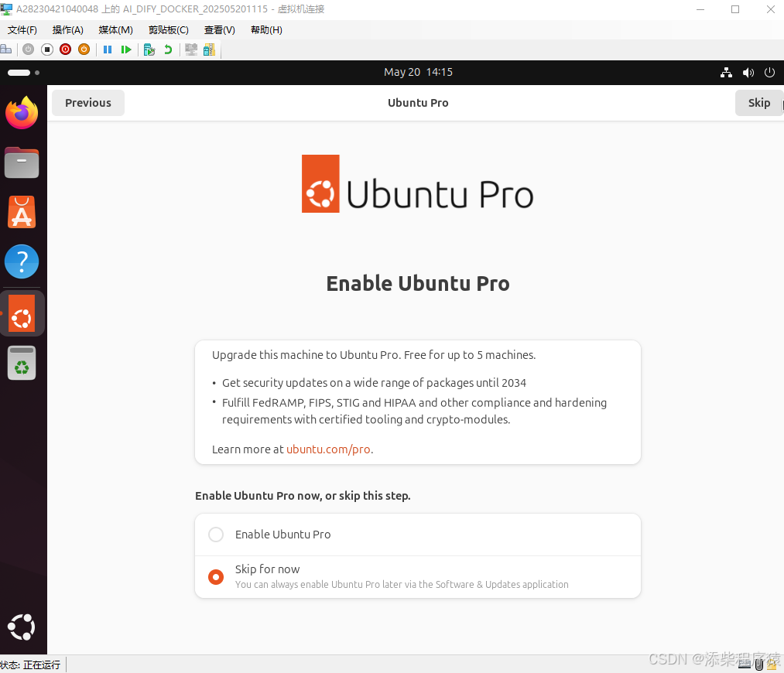Click the Ubuntu Pro title in the header bar
Screen dimensions: 784x673
(x=418, y=103)
